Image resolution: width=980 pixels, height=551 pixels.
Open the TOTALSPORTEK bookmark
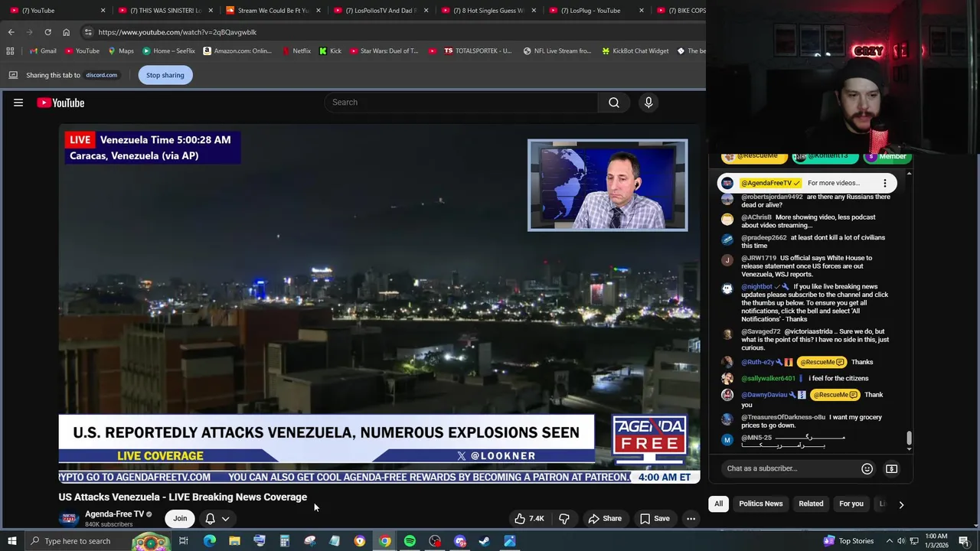[x=478, y=51]
